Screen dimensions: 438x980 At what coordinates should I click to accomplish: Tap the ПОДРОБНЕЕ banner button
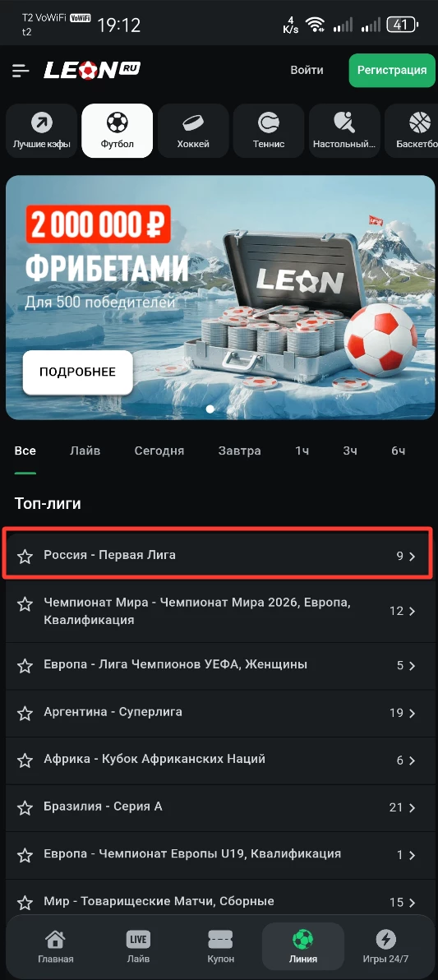tap(77, 372)
